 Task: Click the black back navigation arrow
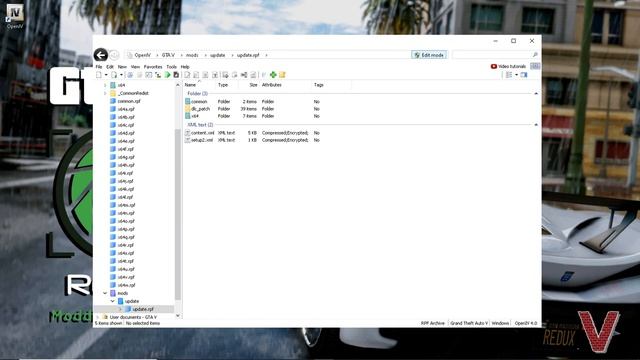(100, 55)
